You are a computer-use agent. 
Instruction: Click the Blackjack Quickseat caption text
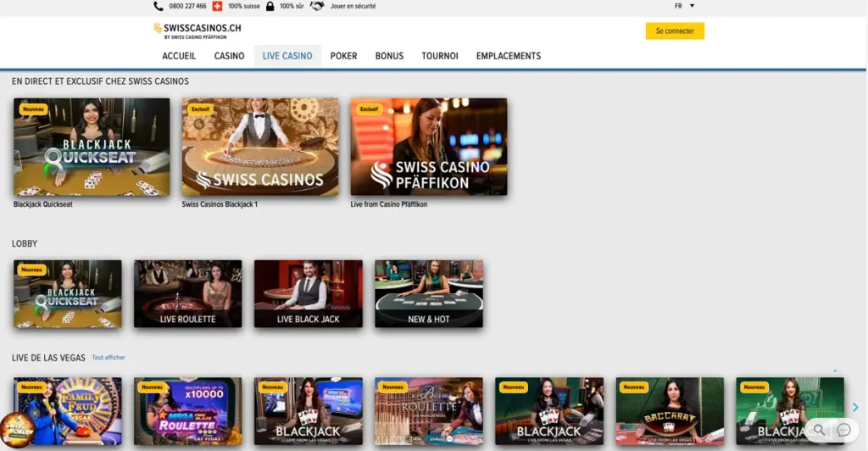42,204
